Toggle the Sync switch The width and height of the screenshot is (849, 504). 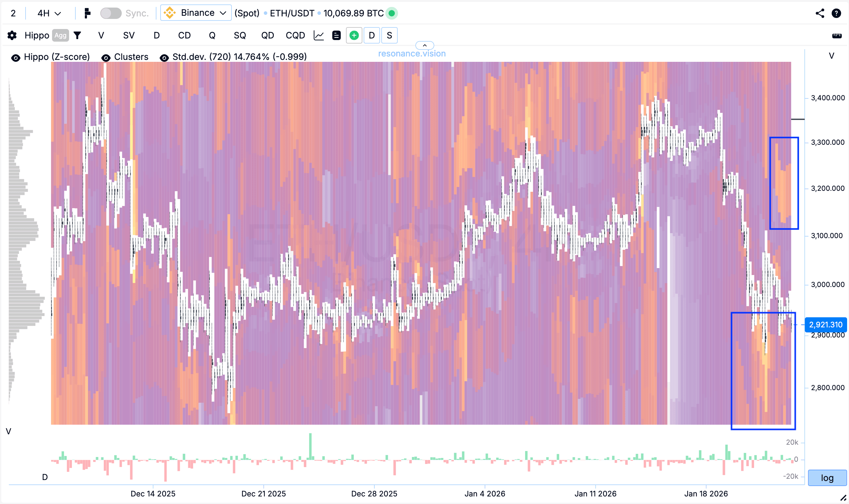click(111, 13)
